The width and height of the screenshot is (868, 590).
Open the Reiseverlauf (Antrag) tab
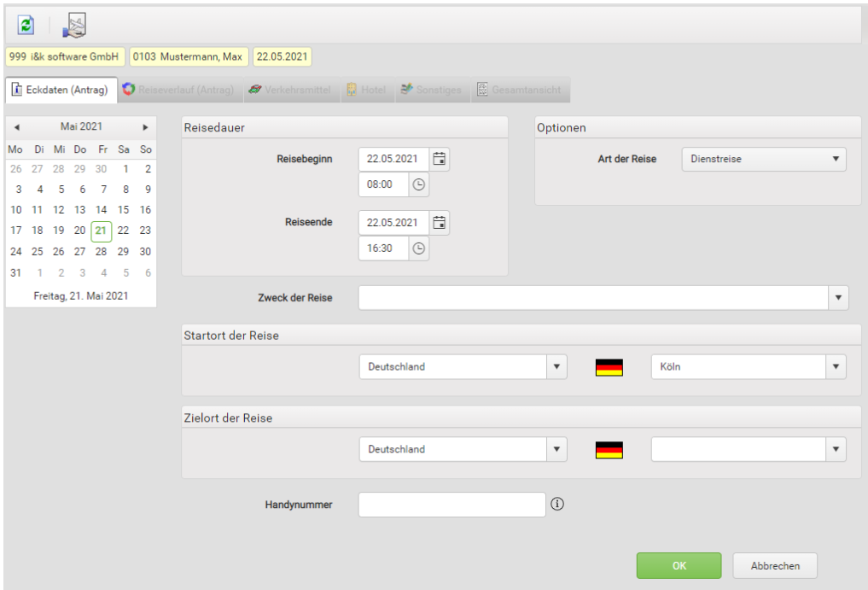point(178,91)
